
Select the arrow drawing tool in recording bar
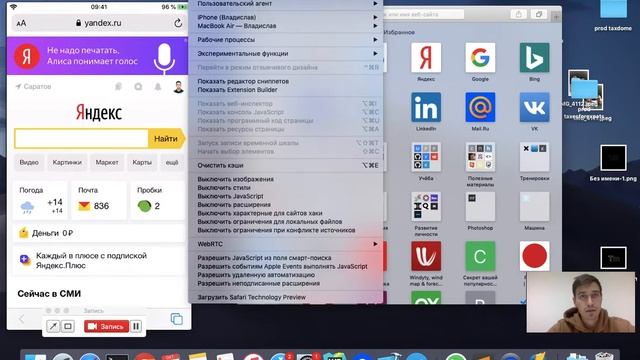(x=53, y=326)
